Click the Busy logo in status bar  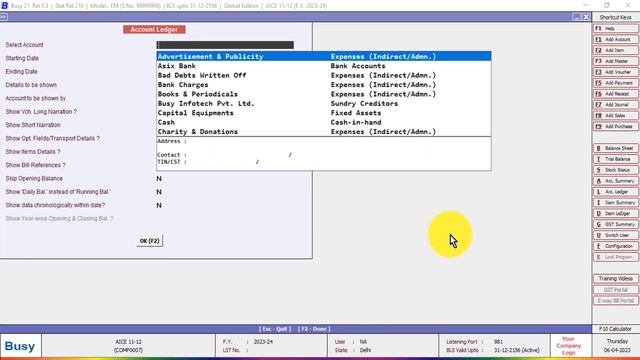[20, 346]
